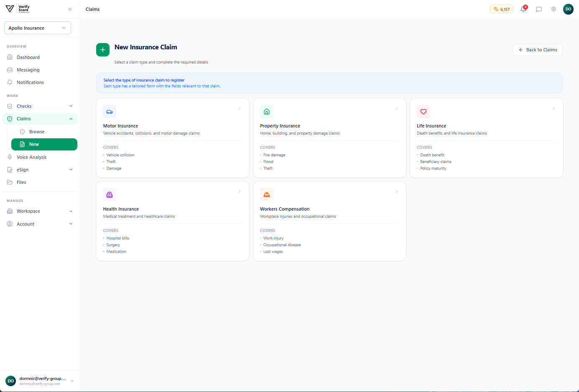Click the Claims breadcrumb title
Viewport: 579px width, 392px height.
[x=92, y=9]
